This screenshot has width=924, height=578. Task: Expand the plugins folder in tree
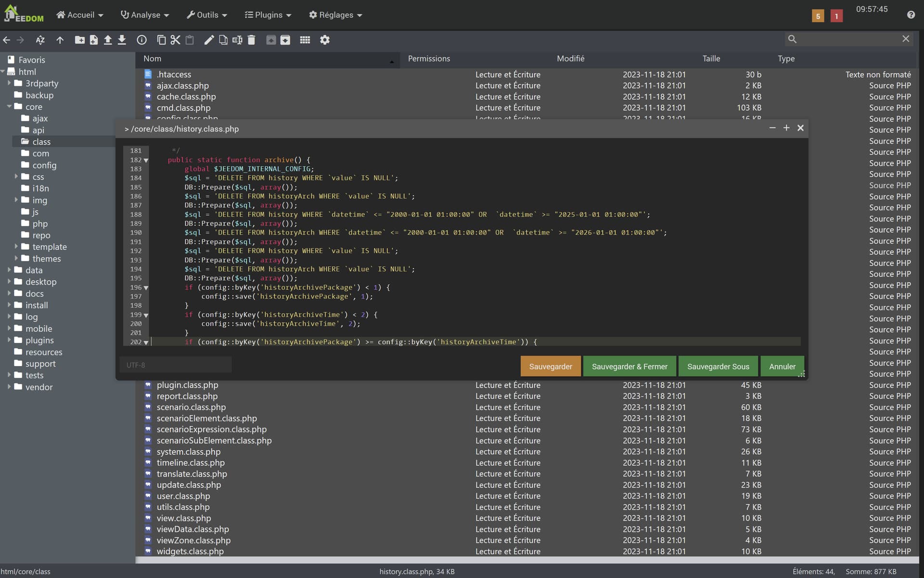tap(9, 340)
